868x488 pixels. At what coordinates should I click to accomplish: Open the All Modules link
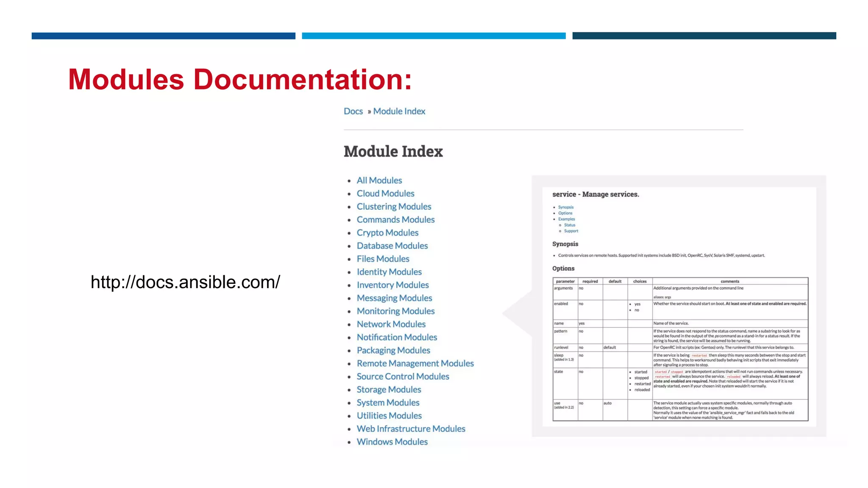click(x=379, y=180)
